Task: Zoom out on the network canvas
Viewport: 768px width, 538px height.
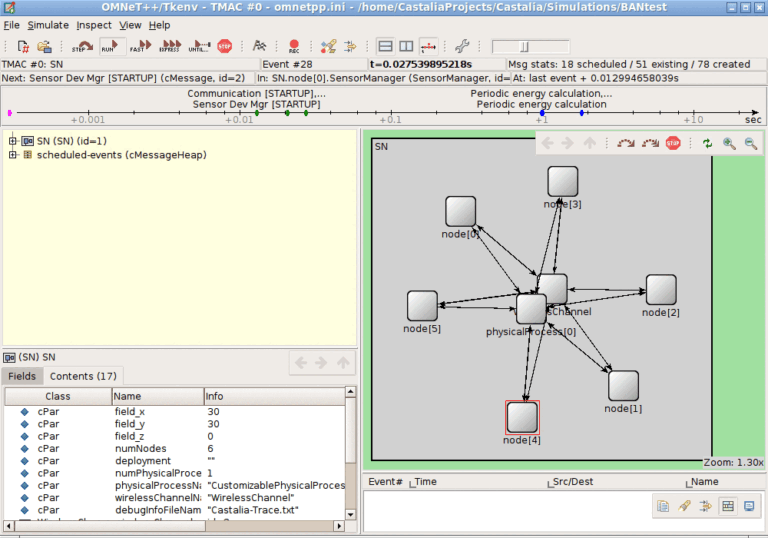Action: click(750, 144)
